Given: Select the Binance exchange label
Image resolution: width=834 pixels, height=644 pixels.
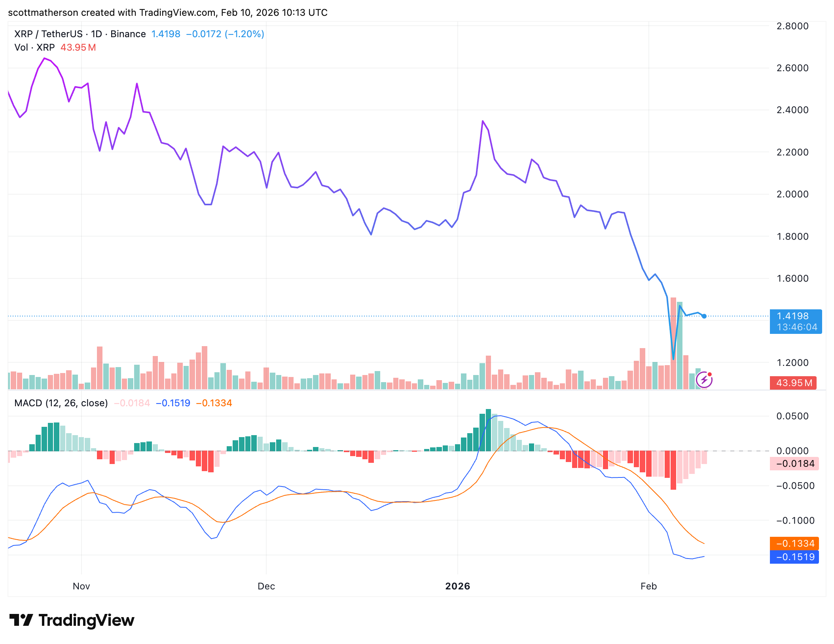Looking at the screenshot, I should tap(127, 34).
